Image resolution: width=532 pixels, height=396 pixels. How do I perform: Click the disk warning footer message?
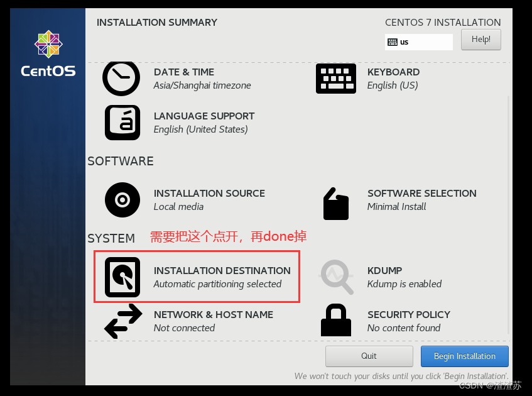click(401, 376)
